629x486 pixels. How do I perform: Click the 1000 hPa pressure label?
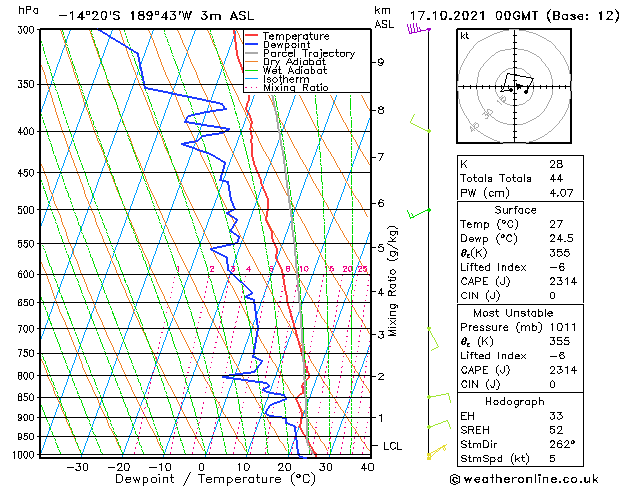[x=23, y=455]
